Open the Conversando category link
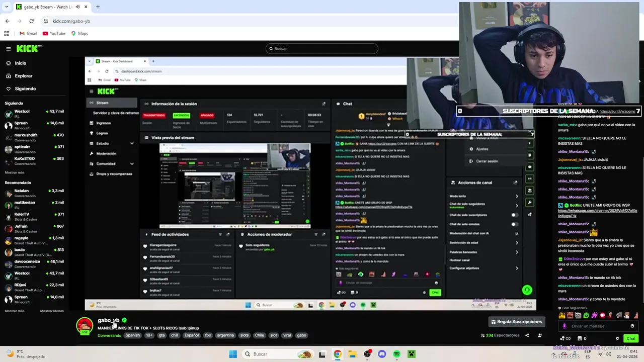This screenshot has height=362, width=644. click(109, 335)
